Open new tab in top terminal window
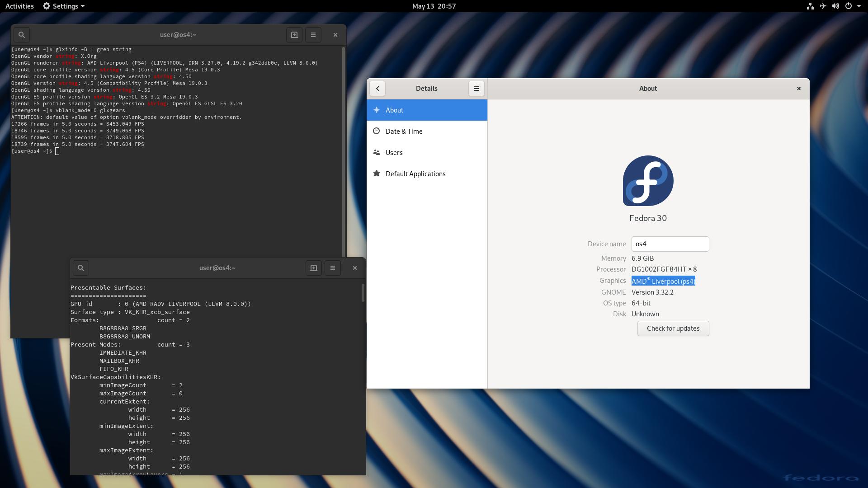Viewport: 868px width, 488px height. pos(294,35)
